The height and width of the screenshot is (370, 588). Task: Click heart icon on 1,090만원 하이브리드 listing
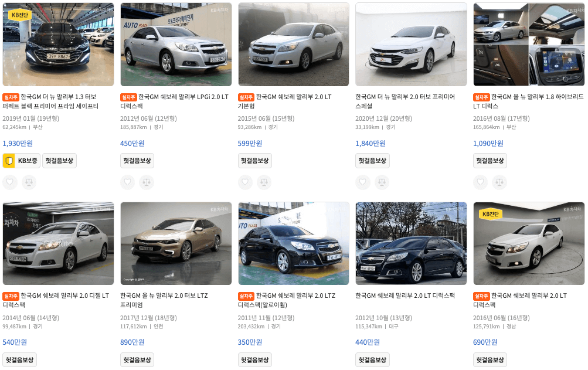tap(480, 182)
